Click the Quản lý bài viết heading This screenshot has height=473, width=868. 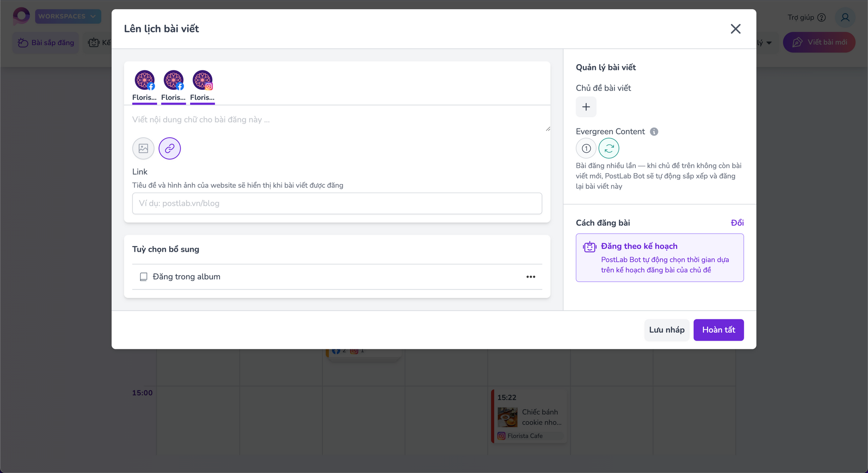605,67
